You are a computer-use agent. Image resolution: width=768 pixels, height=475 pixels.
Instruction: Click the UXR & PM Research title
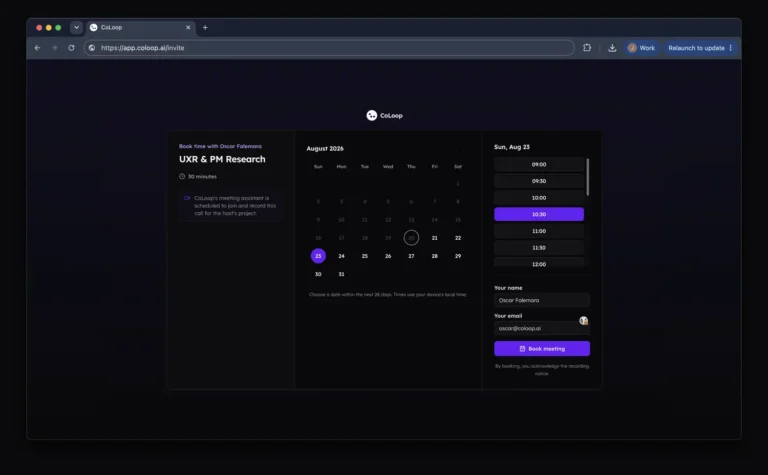pyautogui.click(x=222, y=159)
